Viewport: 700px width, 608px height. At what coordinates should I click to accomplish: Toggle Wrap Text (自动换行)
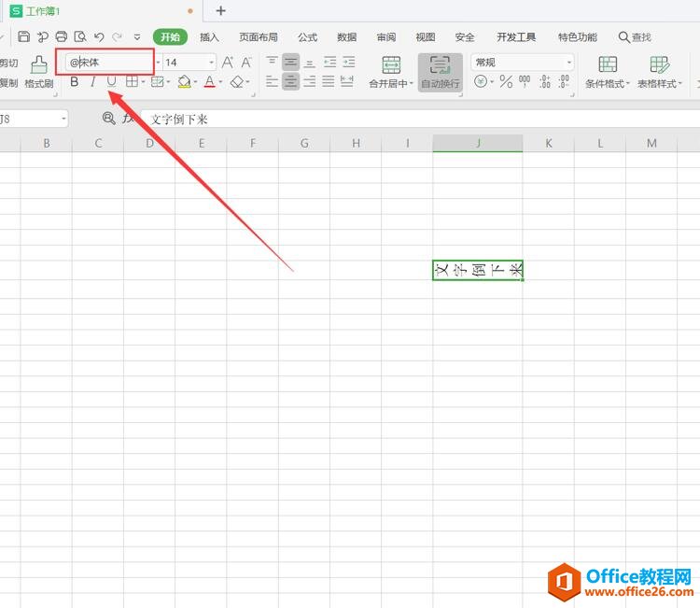[x=440, y=72]
